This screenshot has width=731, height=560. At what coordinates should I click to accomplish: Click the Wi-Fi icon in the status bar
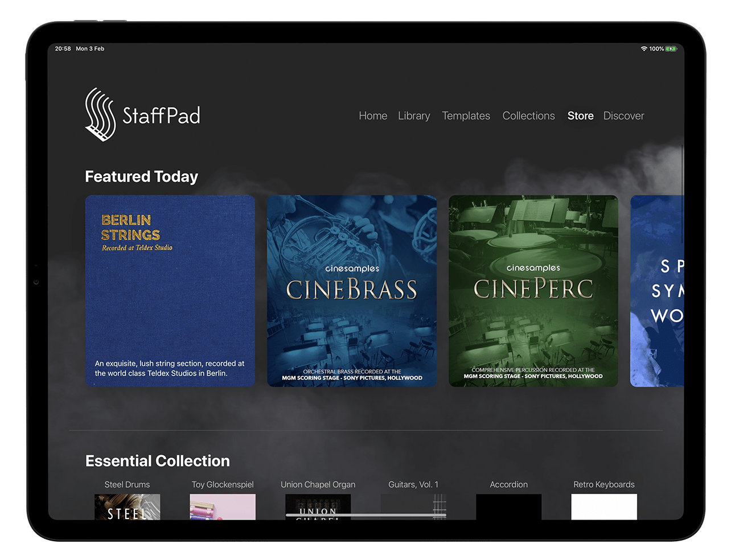click(x=645, y=49)
